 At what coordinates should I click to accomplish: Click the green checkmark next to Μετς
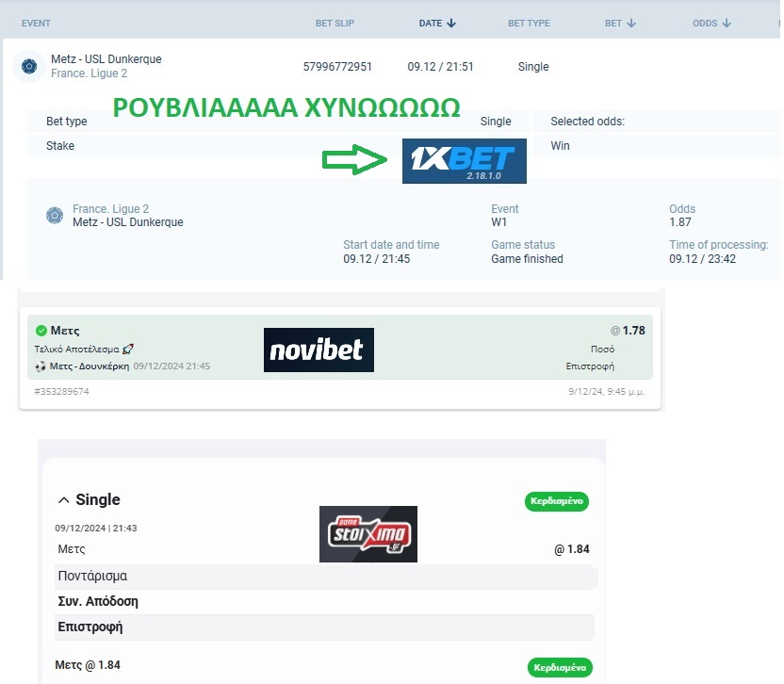point(41,331)
